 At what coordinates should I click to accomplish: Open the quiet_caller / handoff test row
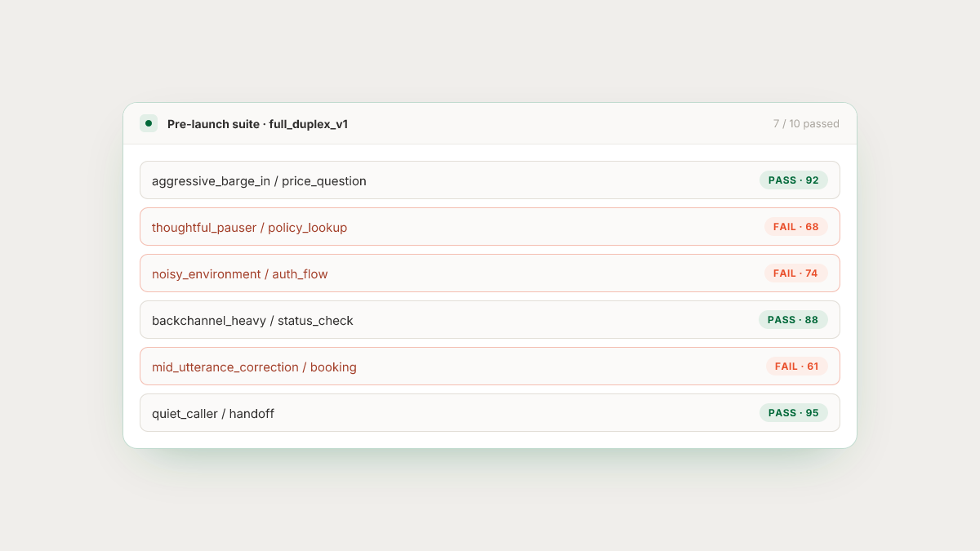[x=490, y=413]
